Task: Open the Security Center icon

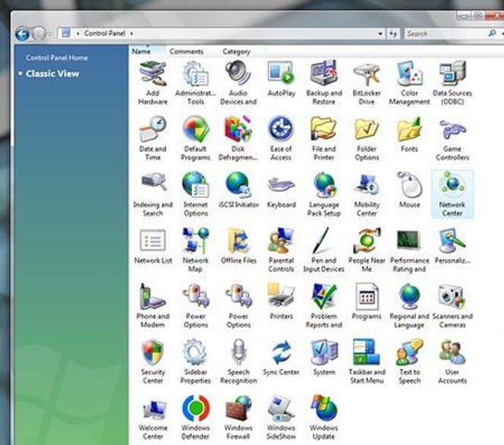Action: (x=153, y=355)
